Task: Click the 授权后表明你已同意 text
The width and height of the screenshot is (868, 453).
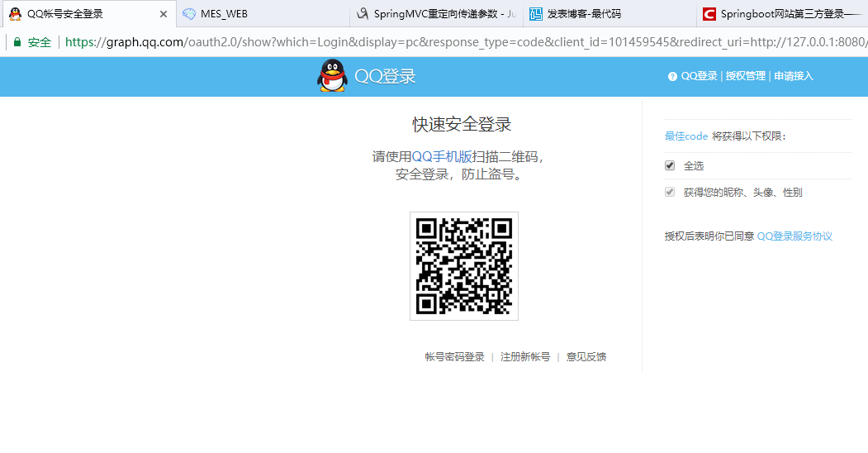Action: 709,236
